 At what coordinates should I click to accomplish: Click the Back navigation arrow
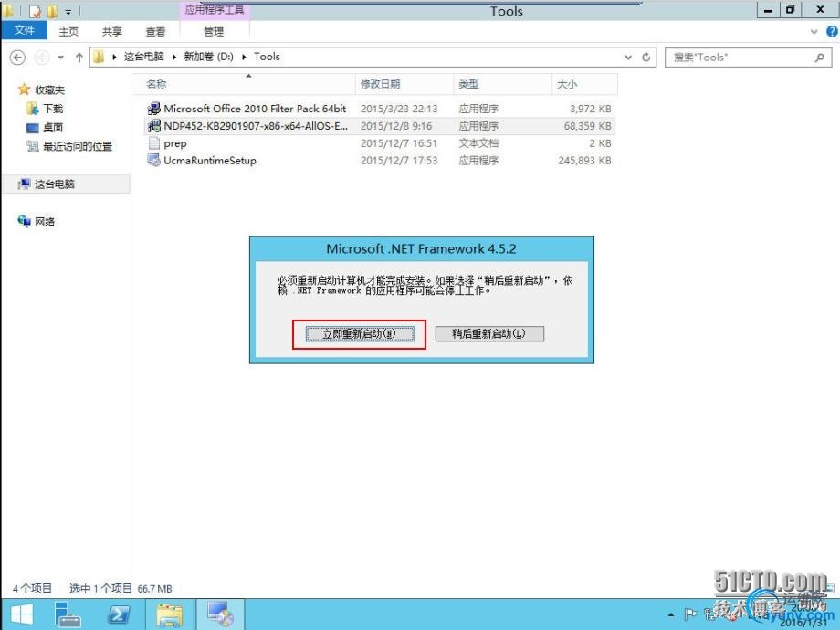(x=17, y=58)
